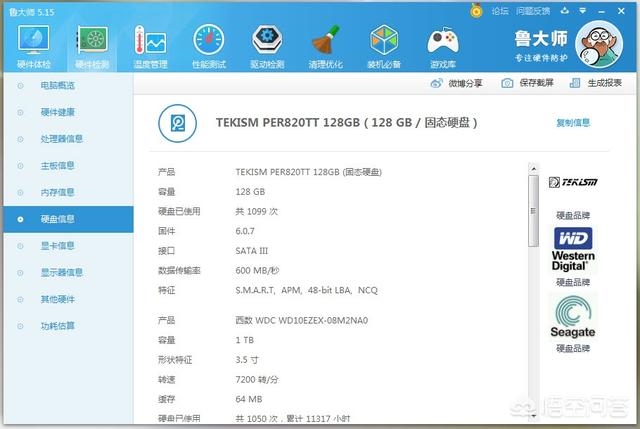
Task: Click the capacity value 128 GB
Action: click(250, 192)
